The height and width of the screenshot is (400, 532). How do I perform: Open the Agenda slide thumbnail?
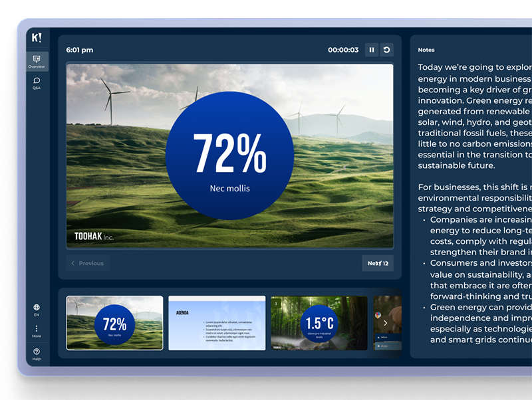pos(217,323)
